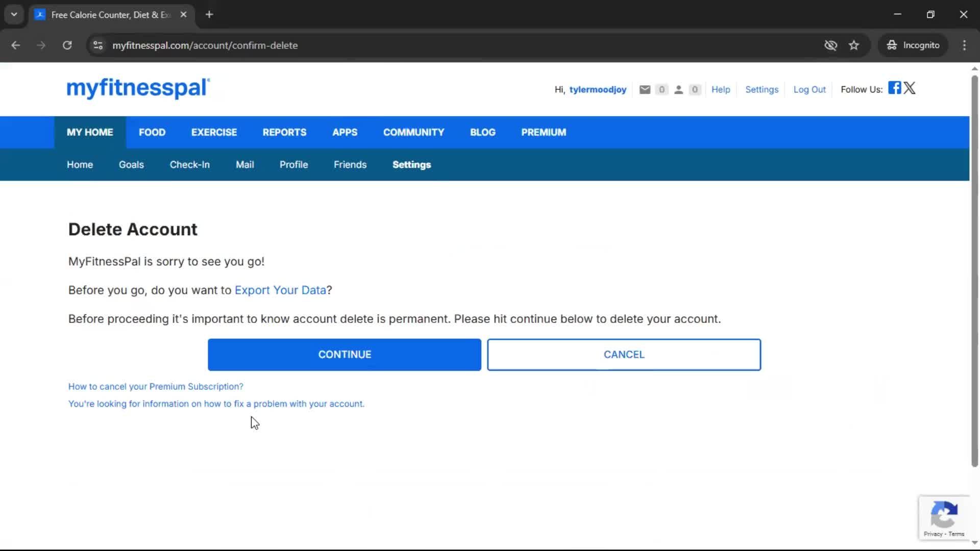The height and width of the screenshot is (551, 980).
Task: Go to Home in the submenu
Action: click(x=80, y=165)
